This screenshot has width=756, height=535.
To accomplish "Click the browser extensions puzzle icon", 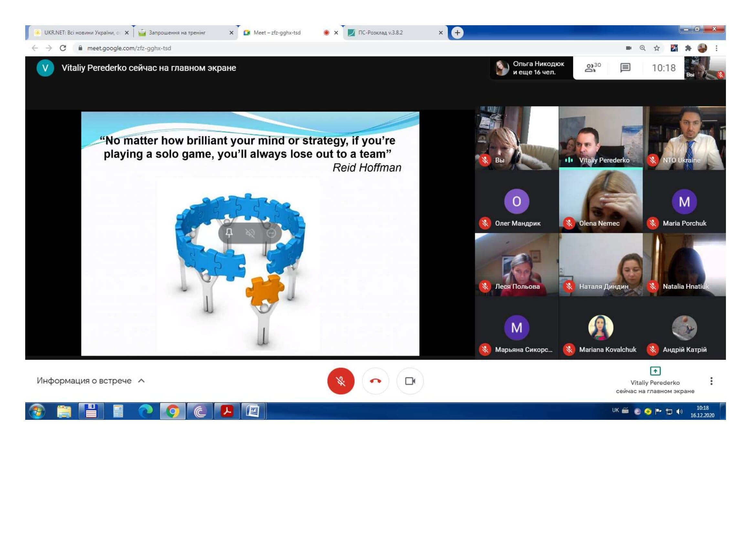I will pyautogui.click(x=688, y=48).
